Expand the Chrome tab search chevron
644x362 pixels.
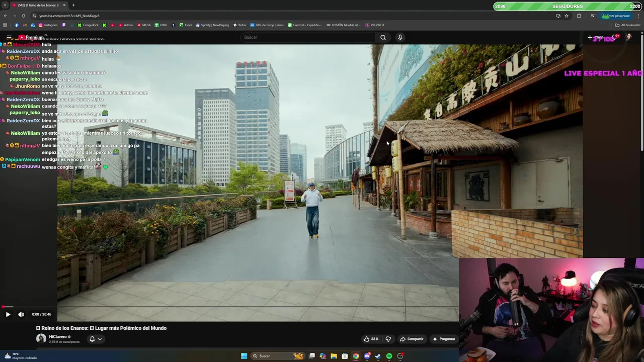point(5,5)
